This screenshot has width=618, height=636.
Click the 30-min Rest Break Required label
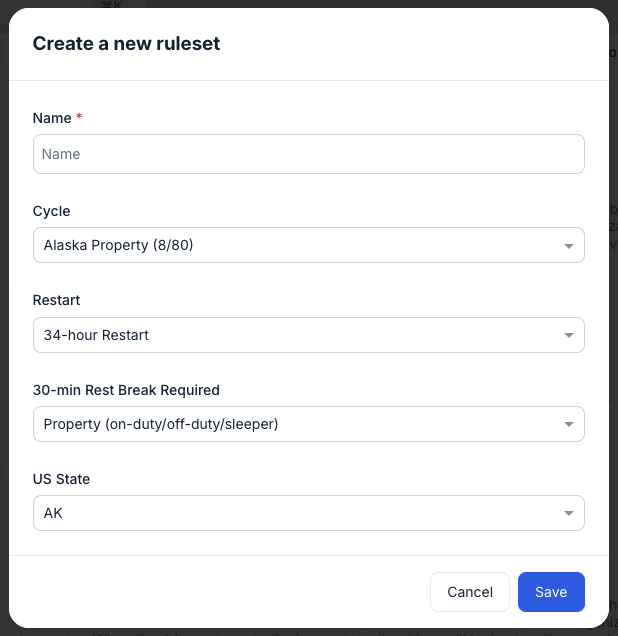coord(126,390)
